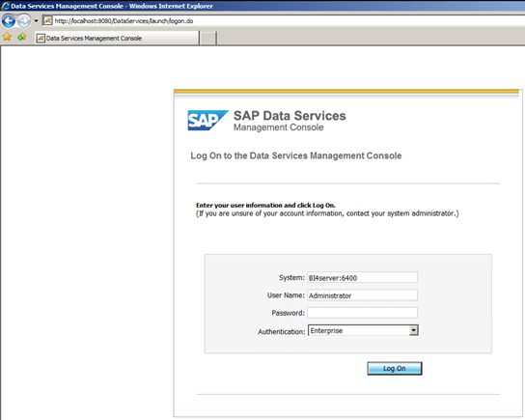Click the Internet Explorer title bar icon
Image resolution: width=525 pixels, height=420 pixels.
6,6
